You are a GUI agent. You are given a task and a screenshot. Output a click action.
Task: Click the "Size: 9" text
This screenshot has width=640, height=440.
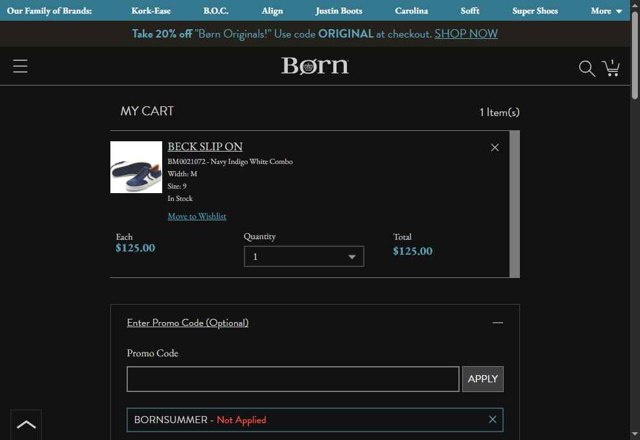click(x=177, y=186)
